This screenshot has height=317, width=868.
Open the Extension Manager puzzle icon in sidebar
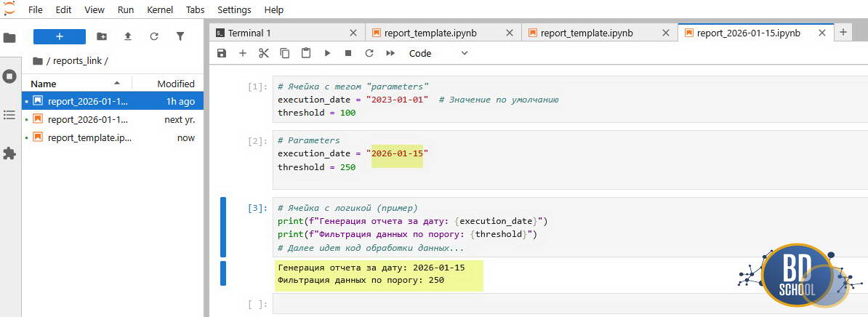pos(9,153)
